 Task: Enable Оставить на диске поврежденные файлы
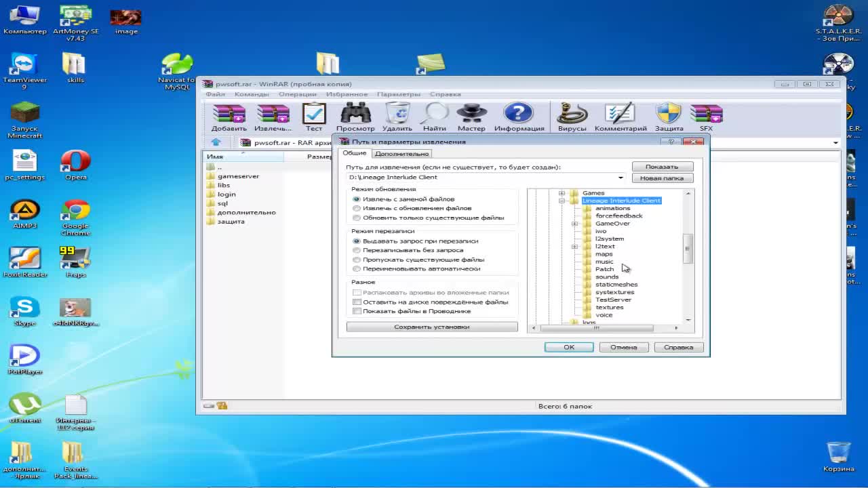pyautogui.click(x=431, y=302)
